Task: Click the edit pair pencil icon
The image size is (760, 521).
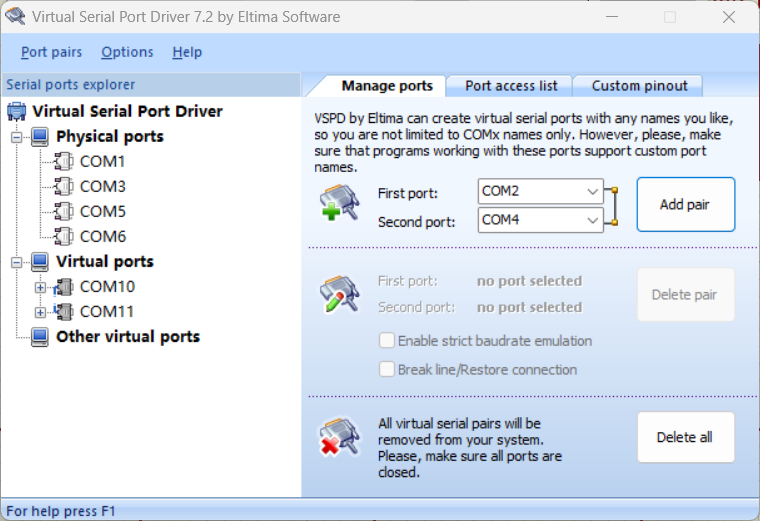Action: pyautogui.click(x=339, y=294)
